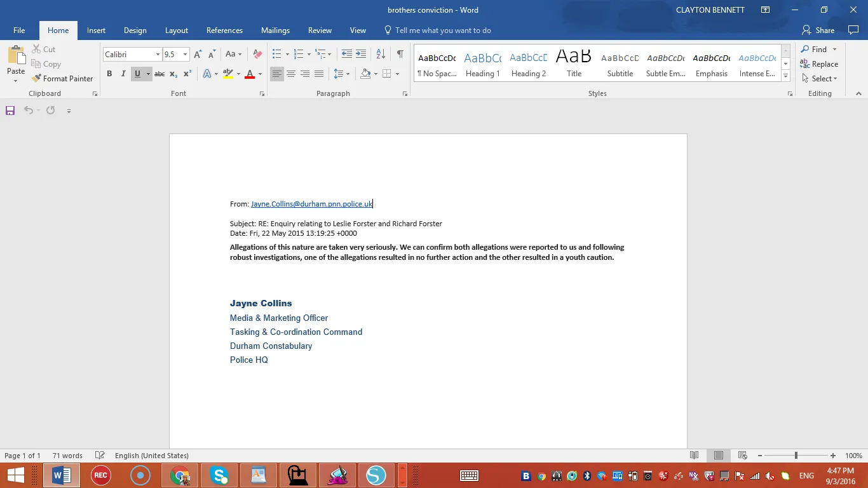The width and height of the screenshot is (868, 488).
Task: Switch to the References tab
Action: point(224,30)
